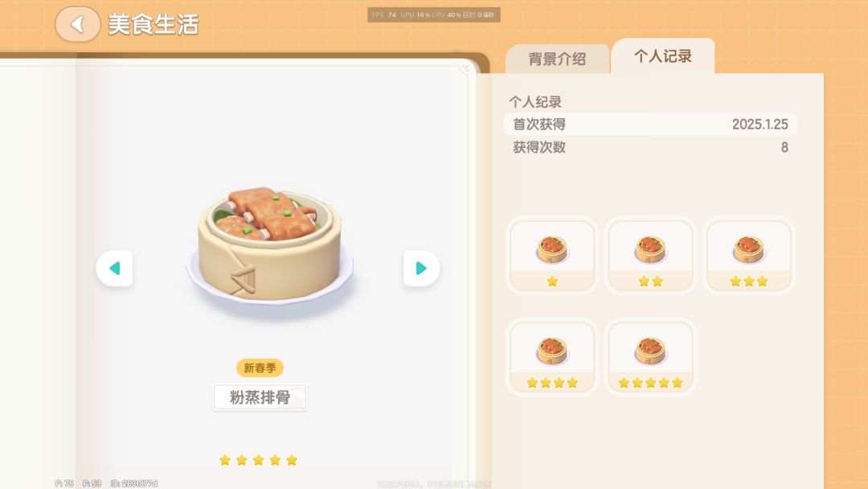This screenshot has height=489, width=868.
Task: Click the five-star rating below the dish
Action: tap(259, 460)
